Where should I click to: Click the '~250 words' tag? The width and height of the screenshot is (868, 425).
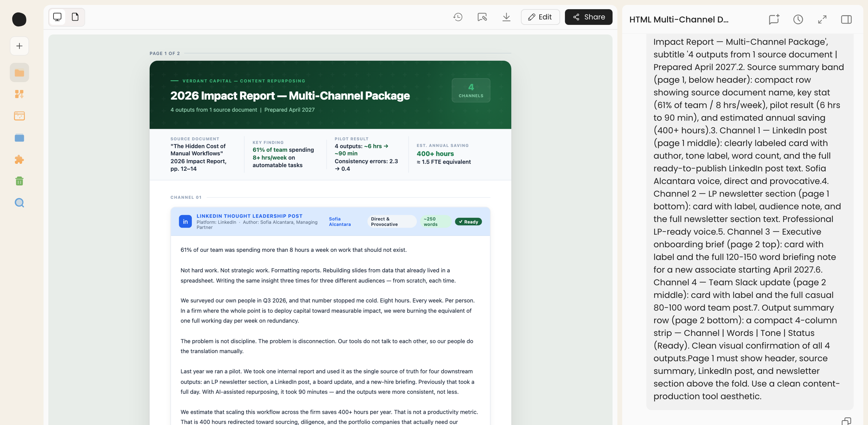436,222
